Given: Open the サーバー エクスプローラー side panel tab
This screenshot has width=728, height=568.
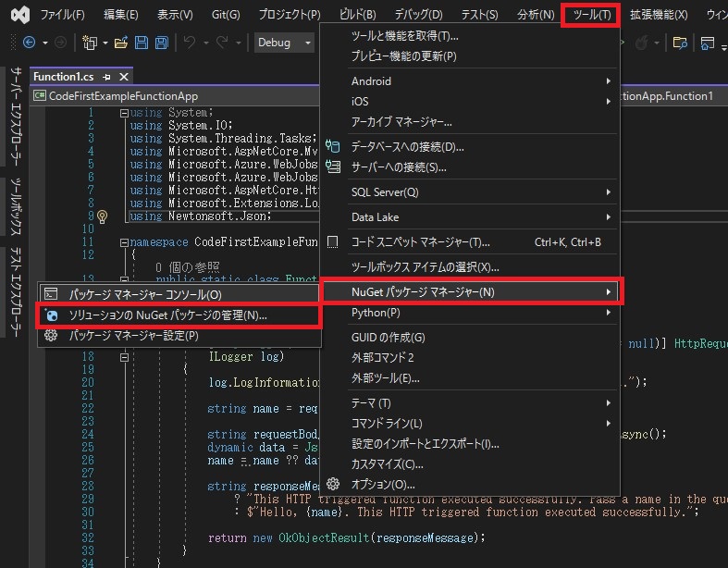Looking at the screenshot, I should [17, 117].
